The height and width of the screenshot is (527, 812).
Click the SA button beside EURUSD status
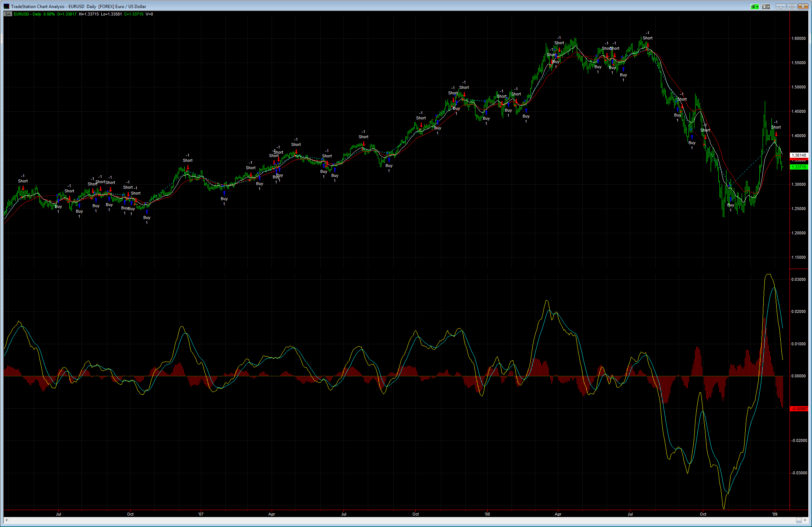coord(8,14)
